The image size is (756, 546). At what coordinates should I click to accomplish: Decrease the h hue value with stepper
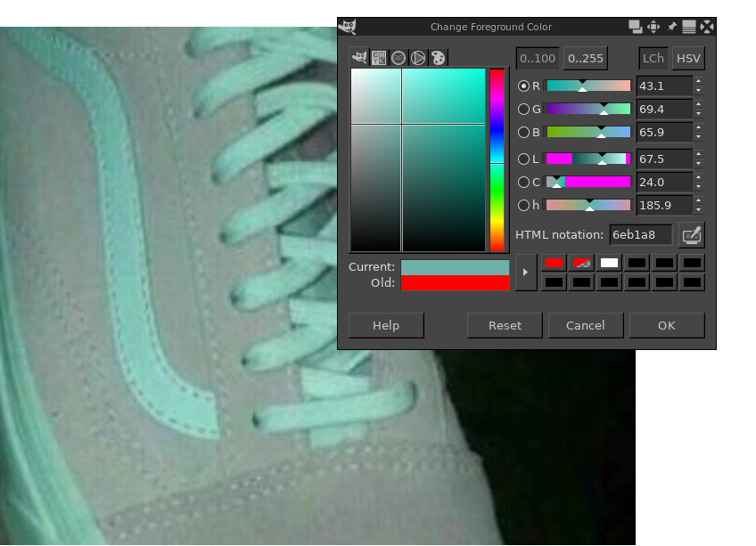pyautogui.click(x=698, y=211)
